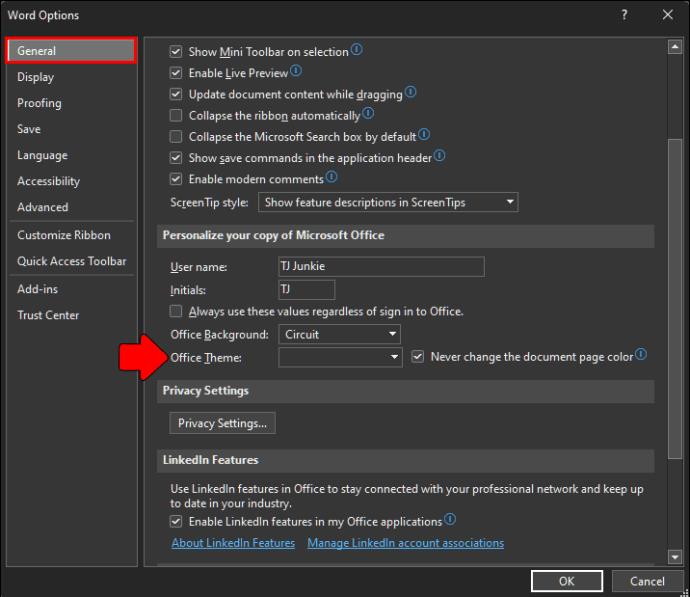Click the scrollbar up arrow
690x597 pixels.
pyautogui.click(x=675, y=47)
